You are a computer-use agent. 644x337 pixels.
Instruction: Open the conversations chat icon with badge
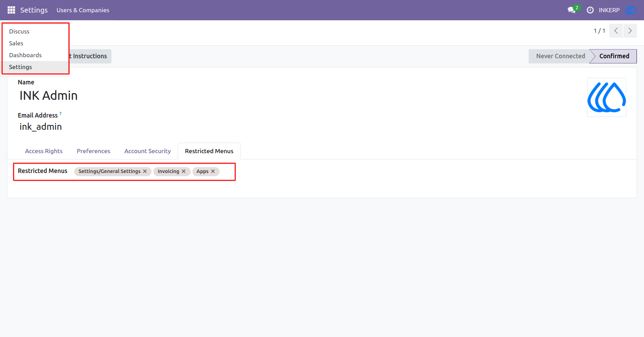(573, 10)
